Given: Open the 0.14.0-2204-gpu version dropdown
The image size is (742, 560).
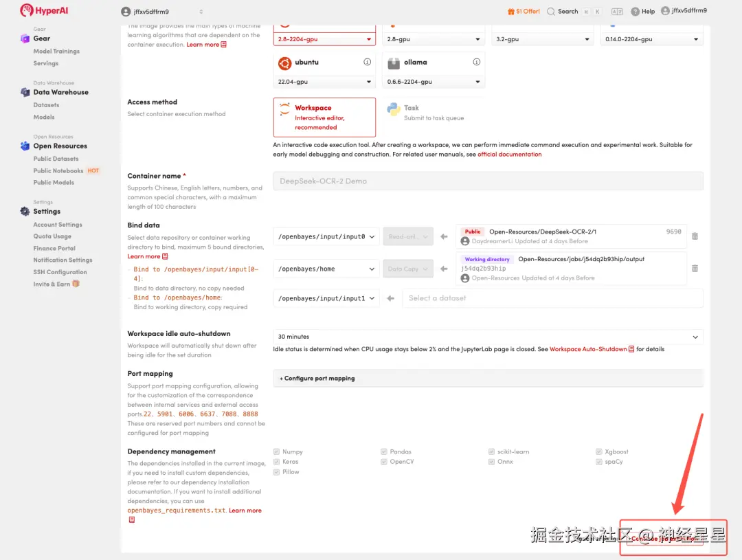Looking at the screenshot, I should 651,39.
